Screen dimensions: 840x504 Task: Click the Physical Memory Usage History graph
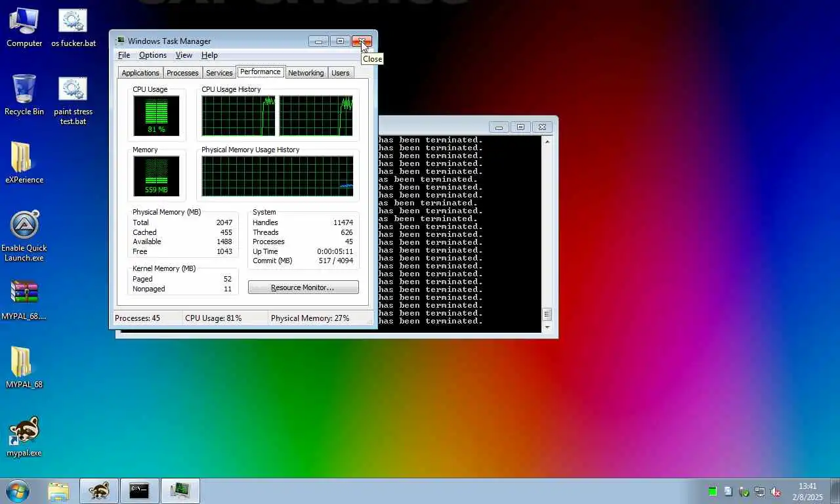277,176
